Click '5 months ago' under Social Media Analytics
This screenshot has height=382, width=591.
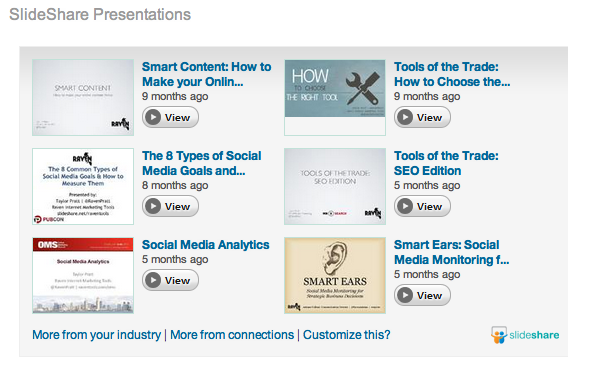(x=175, y=259)
